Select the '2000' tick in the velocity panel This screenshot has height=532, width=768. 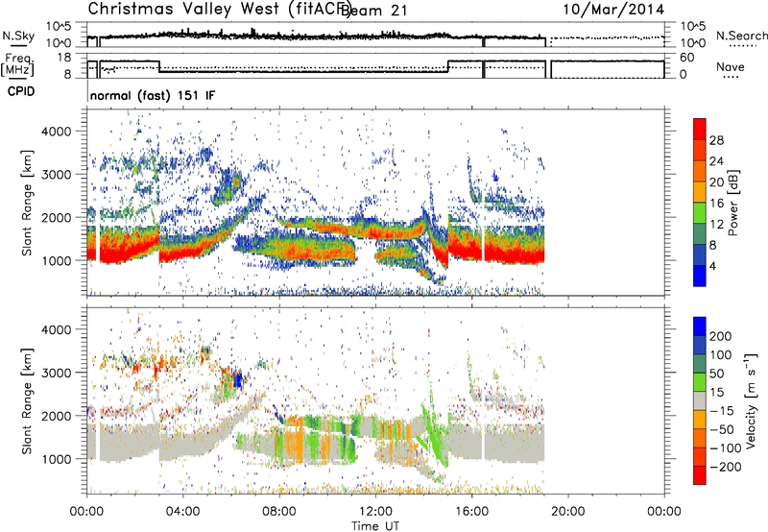[x=57, y=416]
